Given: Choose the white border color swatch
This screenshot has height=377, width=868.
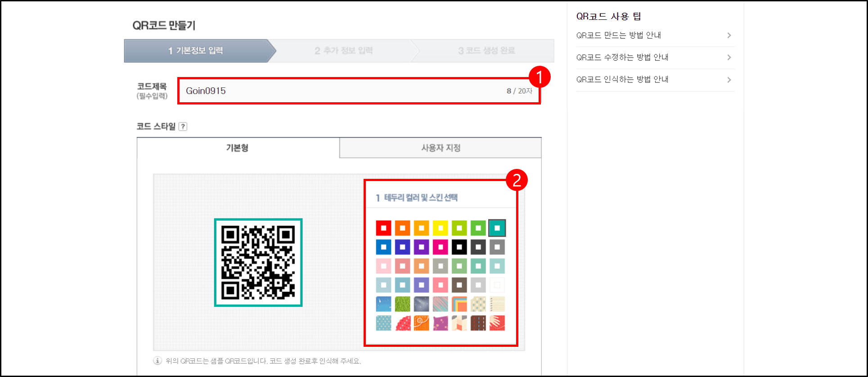Looking at the screenshot, I should [x=497, y=285].
